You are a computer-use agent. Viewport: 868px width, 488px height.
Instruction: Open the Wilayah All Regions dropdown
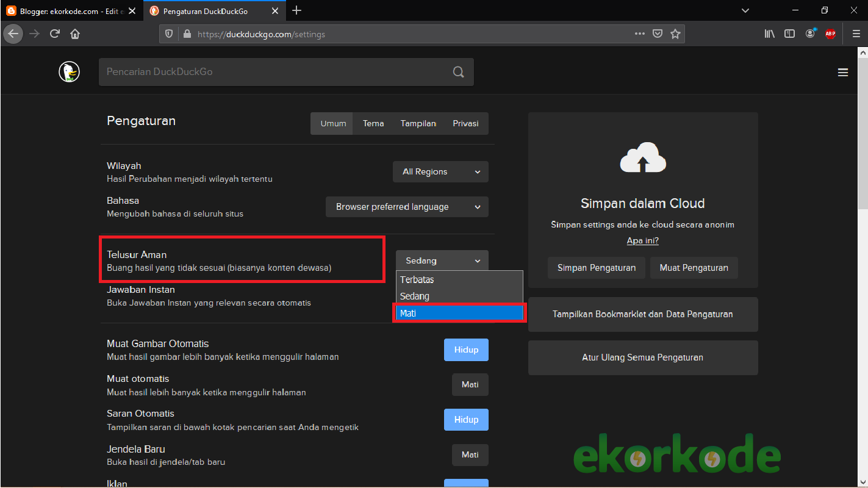[440, 172]
